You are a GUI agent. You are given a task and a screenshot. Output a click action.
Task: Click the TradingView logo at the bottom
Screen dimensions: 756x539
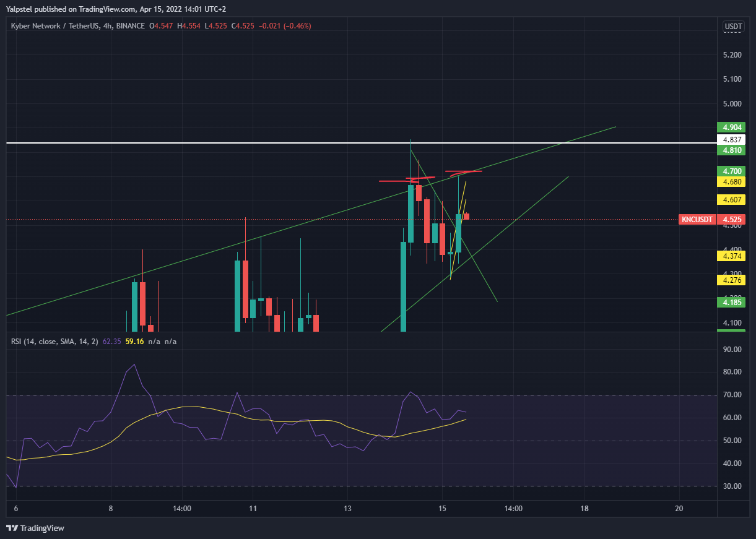pyautogui.click(x=35, y=528)
